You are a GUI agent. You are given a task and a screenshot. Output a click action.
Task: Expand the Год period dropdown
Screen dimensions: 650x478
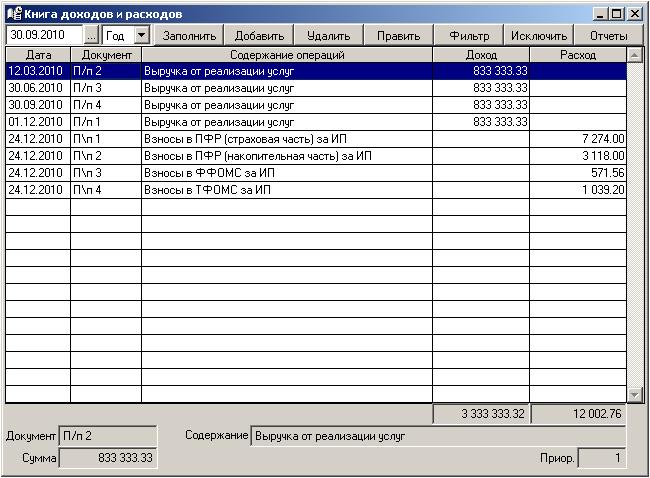(141, 36)
